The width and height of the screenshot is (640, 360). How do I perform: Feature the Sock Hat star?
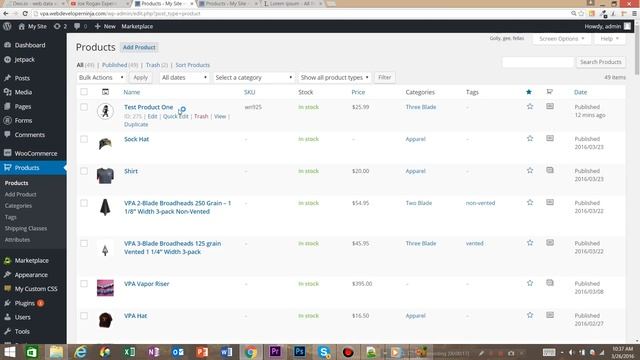[x=530, y=138]
